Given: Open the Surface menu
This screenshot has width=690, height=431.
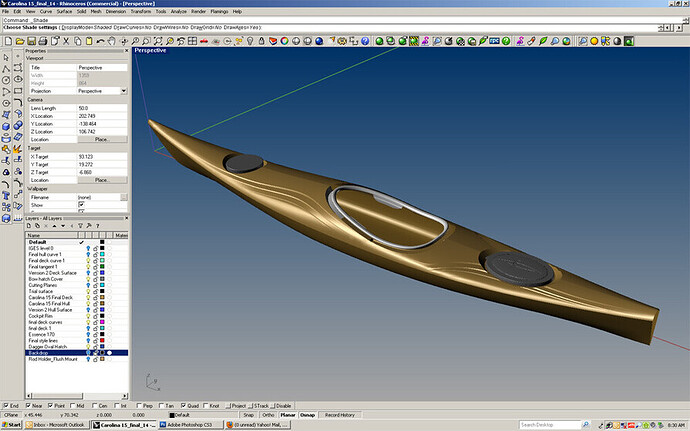Looking at the screenshot, I should 64,11.
